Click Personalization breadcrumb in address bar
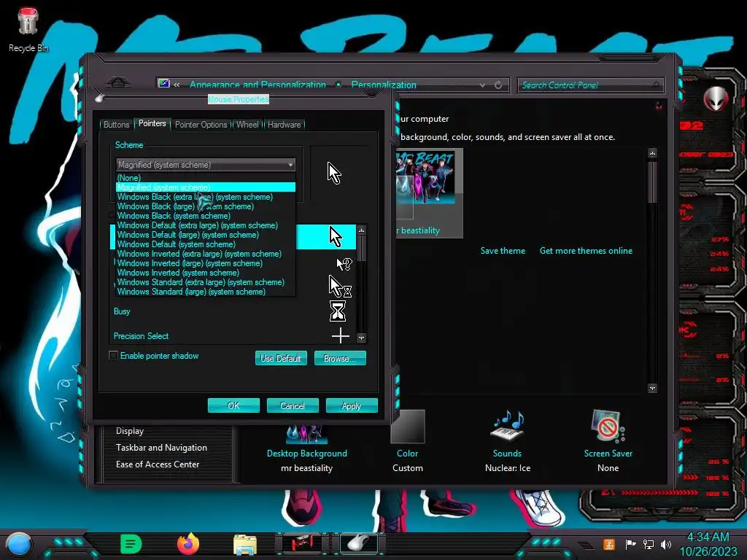Image resolution: width=747 pixels, height=560 pixels. pos(384,85)
